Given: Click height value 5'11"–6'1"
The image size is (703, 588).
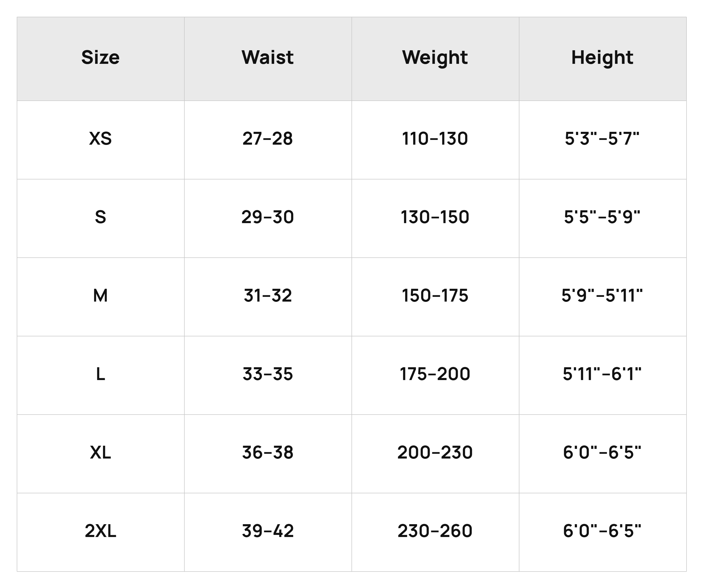Looking at the screenshot, I should 602,374.
